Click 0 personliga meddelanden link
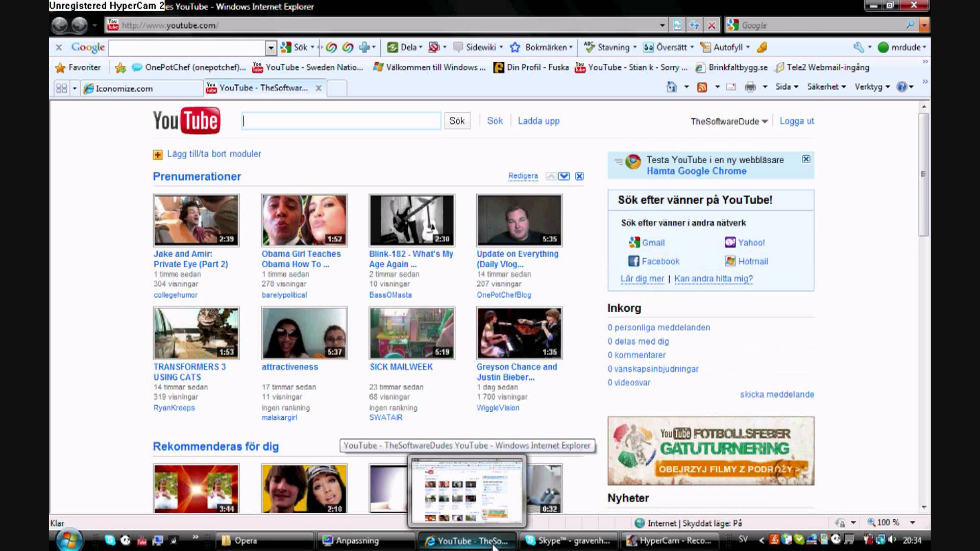The height and width of the screenshot is (551, 980). coord(658,328)
